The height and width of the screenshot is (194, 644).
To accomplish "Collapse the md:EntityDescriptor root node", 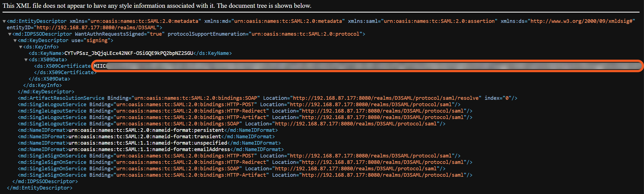I will 4,21.
